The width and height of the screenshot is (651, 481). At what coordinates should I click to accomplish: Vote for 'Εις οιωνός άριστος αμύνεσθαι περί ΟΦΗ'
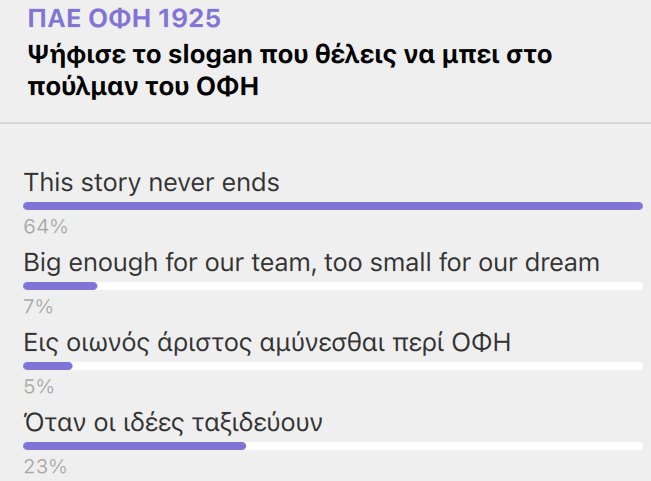pos(267,343)
